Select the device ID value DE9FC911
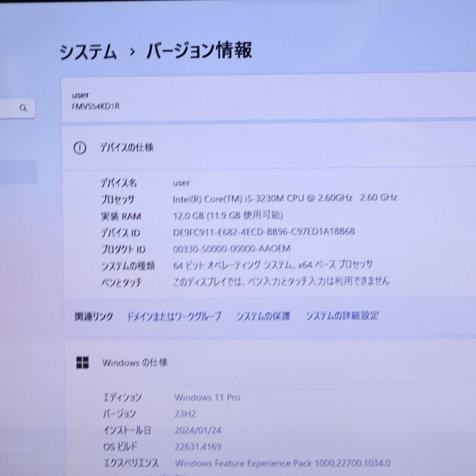 pos(264,232)
